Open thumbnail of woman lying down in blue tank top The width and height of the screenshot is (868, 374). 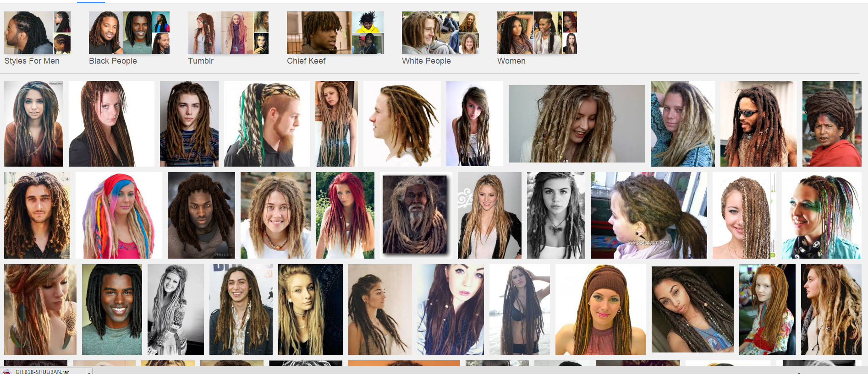pos(692,309)
